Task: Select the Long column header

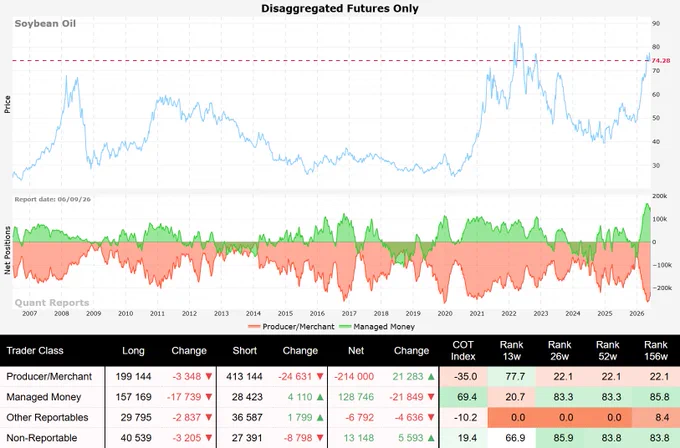Action: (x=133, y=350)
